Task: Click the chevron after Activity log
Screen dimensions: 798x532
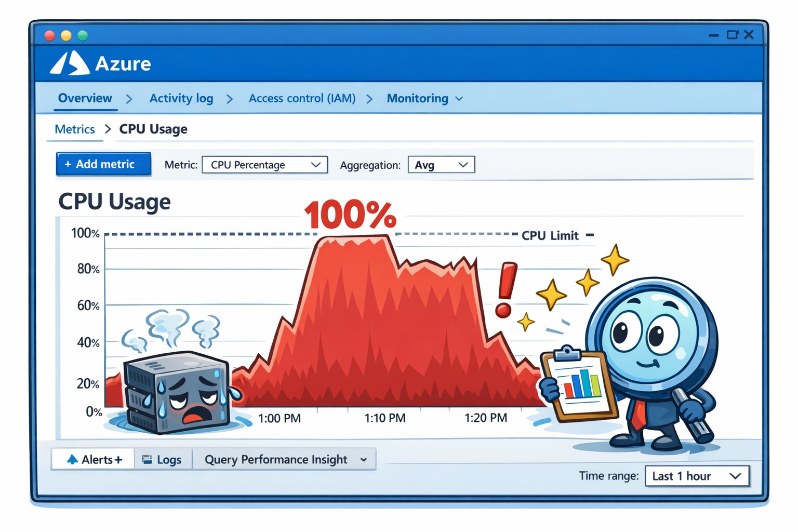Action: click(230, 99)
